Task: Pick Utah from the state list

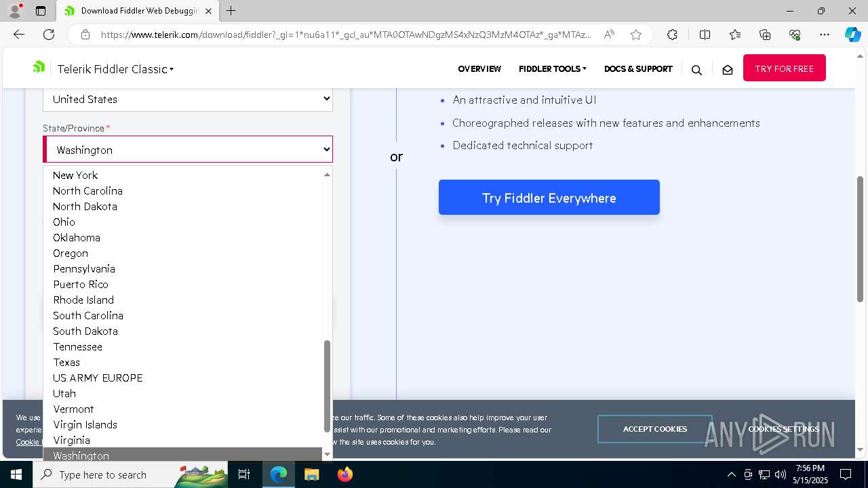Action: [x=183, y=393]
